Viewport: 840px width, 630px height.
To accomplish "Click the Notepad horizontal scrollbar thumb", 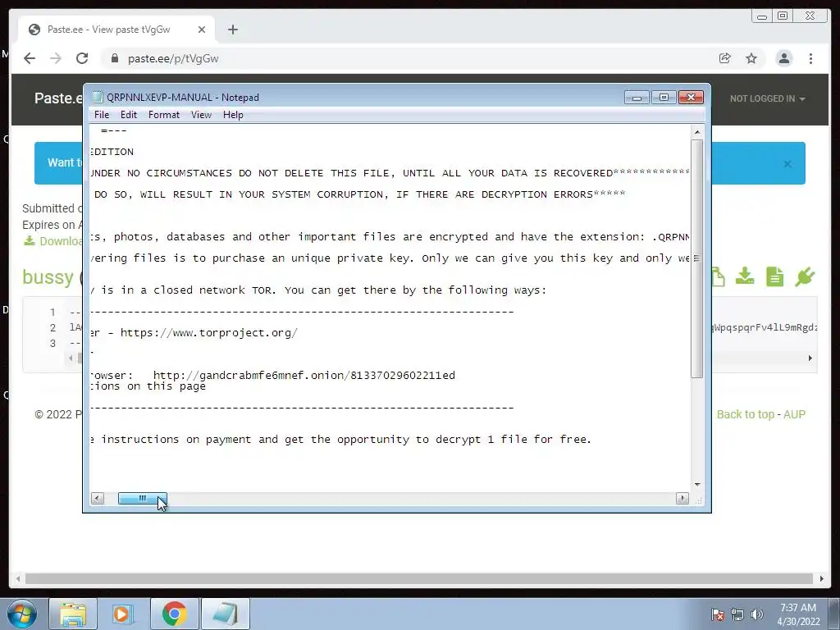I will pos(143,498).
